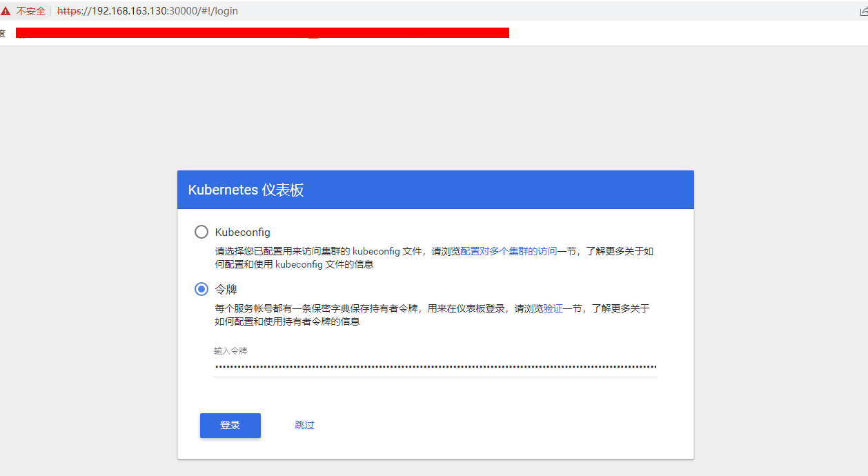This screenshot has height=476, width=868.
Task: Open the 验证 documentation link
Action: (553, 308)
